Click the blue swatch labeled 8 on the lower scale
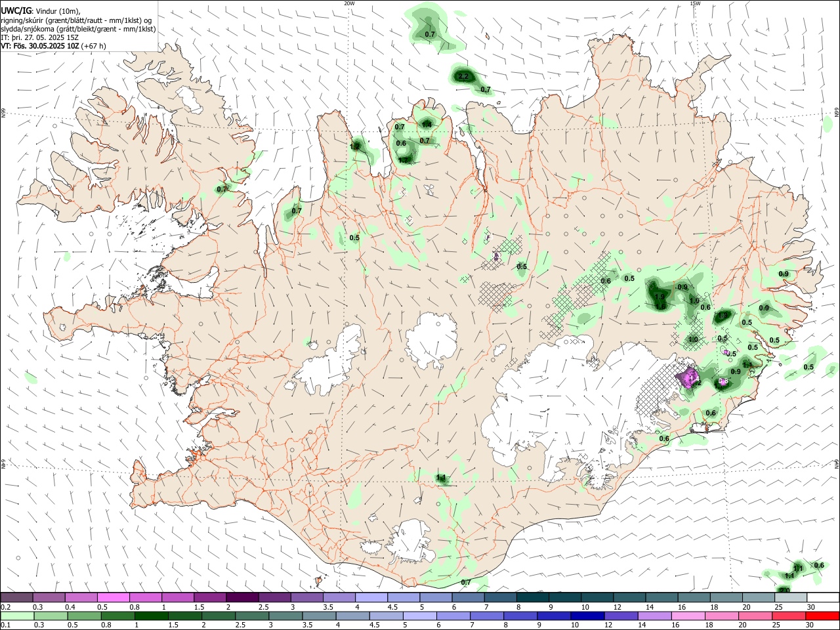This screenshot has width=840, height=630. point(519,616)
